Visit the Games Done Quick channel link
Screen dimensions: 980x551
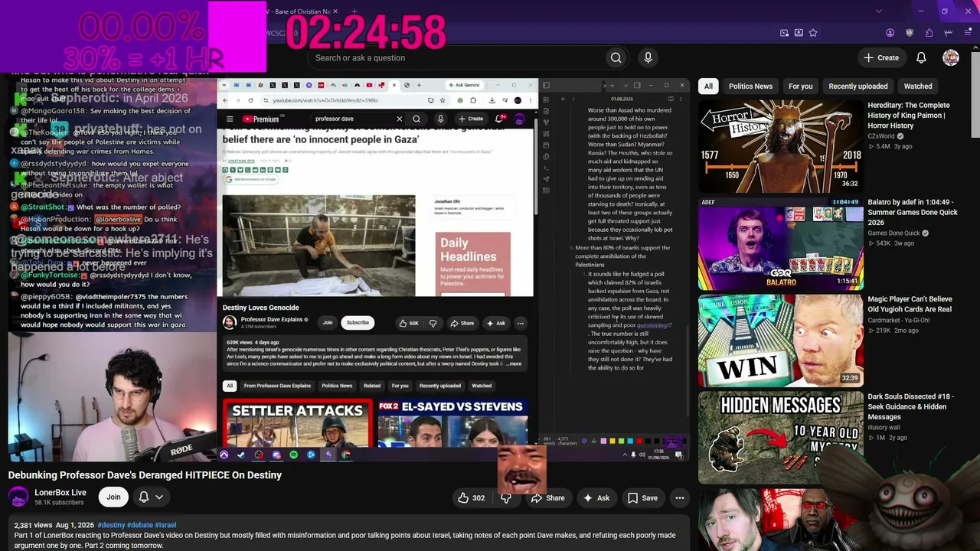[893, 233]
